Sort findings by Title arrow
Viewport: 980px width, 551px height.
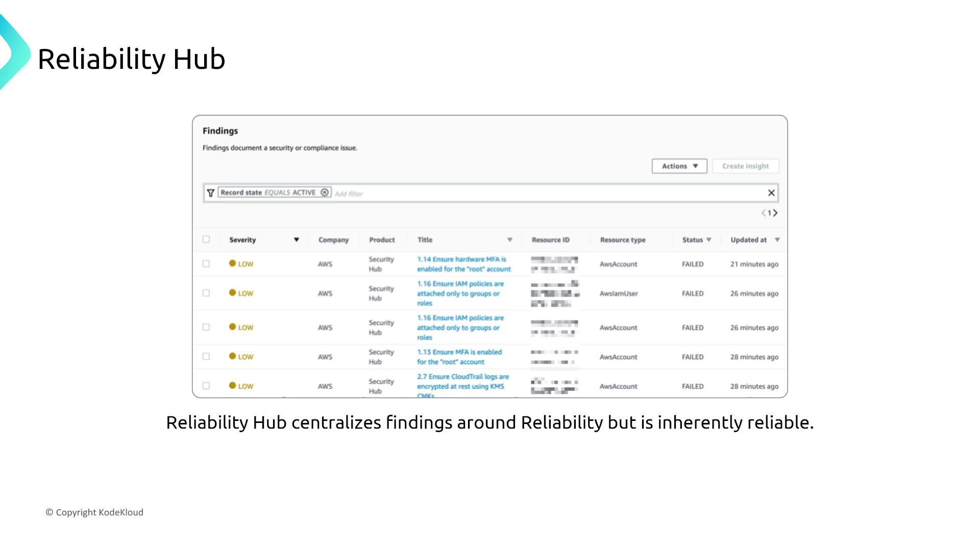click(x=509, y=240)
